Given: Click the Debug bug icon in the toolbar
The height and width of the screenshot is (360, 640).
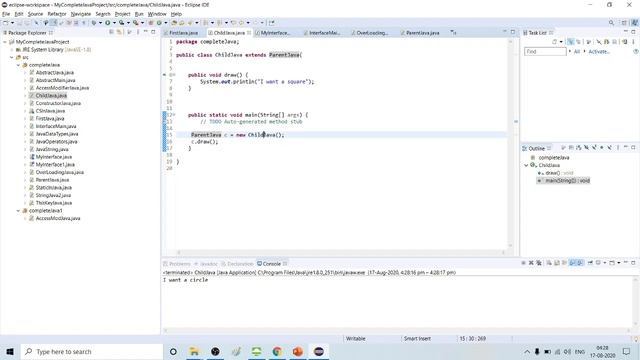Looking at the screenshot, I should [93, 23].
